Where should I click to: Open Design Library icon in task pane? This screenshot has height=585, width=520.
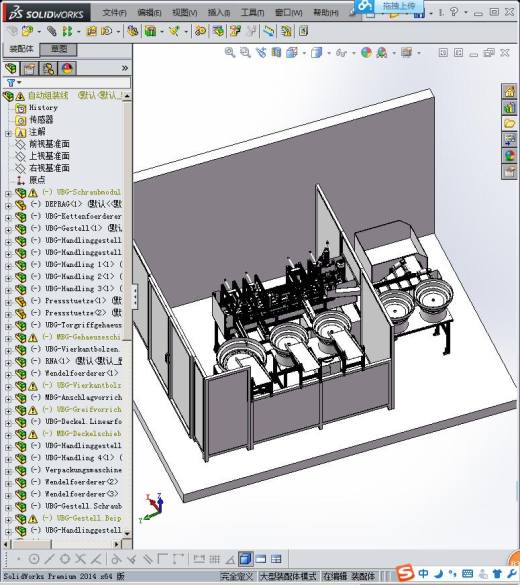pos(510,107)
